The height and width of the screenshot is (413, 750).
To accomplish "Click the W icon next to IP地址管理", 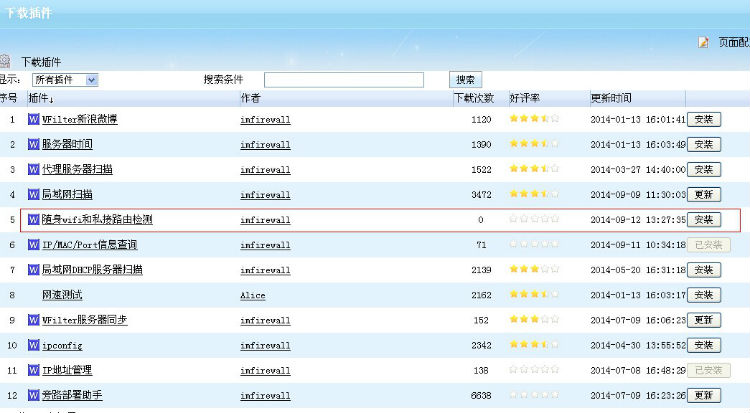I will 33,370.
